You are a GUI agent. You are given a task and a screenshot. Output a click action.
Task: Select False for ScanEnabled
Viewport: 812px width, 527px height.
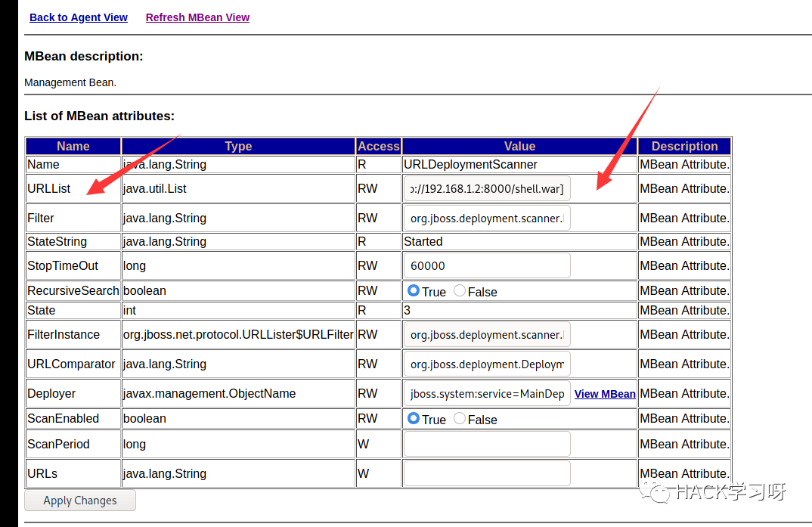460,418
